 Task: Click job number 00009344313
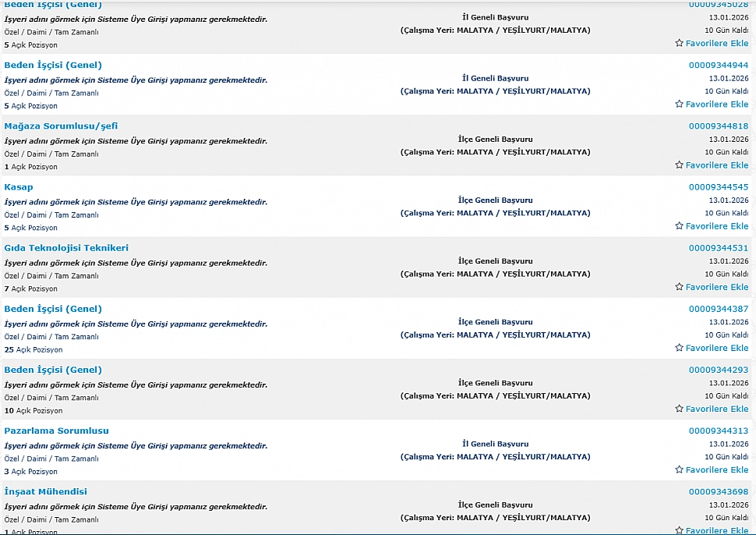pyautogui.click(x=718, y=430)
